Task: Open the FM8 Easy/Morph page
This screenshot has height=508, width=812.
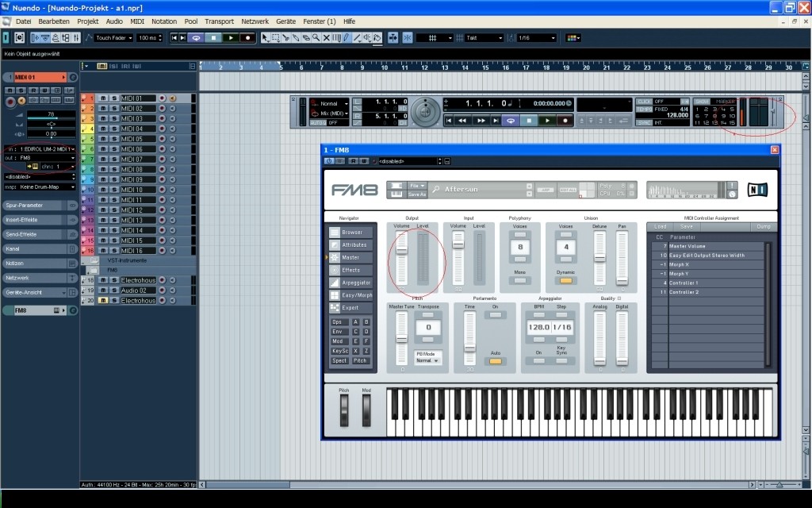Action: [x=350, y=295]
